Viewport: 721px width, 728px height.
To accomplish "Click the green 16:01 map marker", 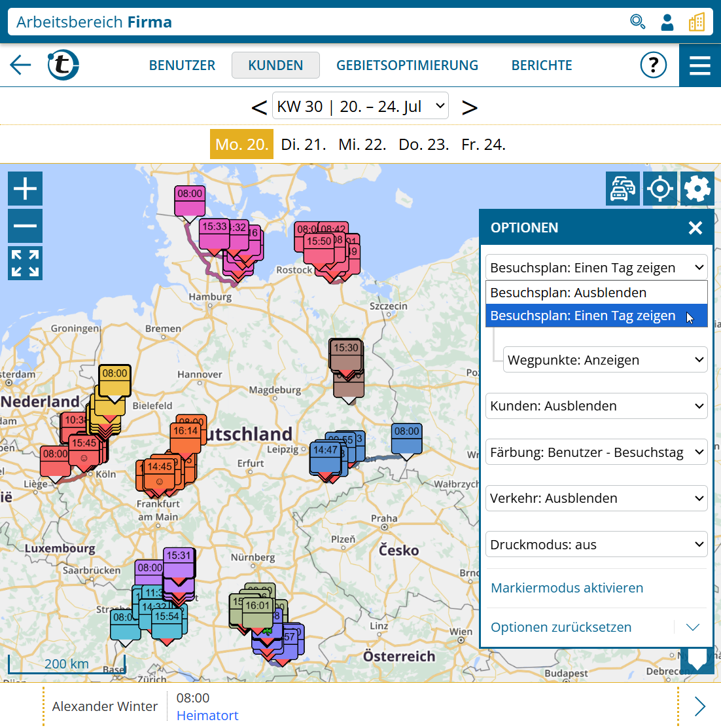I will pyautogui.click(x=258, y=612).
